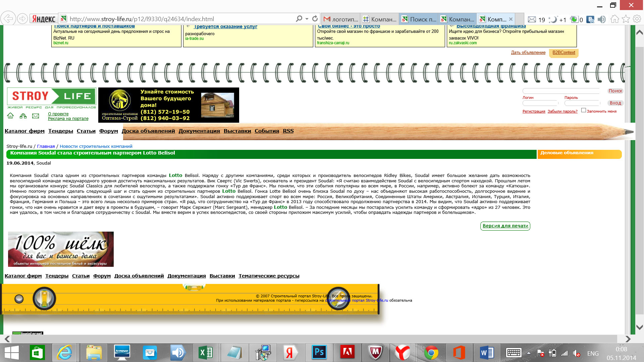The height and width of the screenshot is (362, 644).
Task: Open Тендеры in the top menu
Action: [x=61, y=131]
